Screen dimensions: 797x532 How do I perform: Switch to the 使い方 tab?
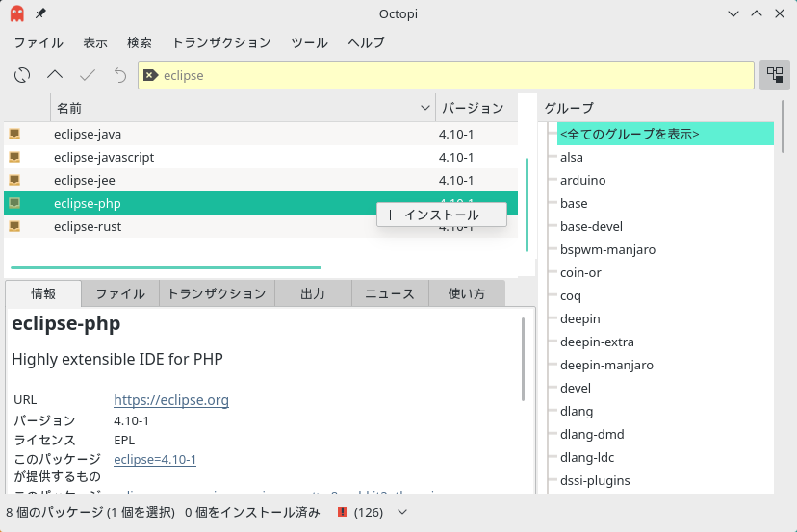pyautogui.click(x=467, y=293)
